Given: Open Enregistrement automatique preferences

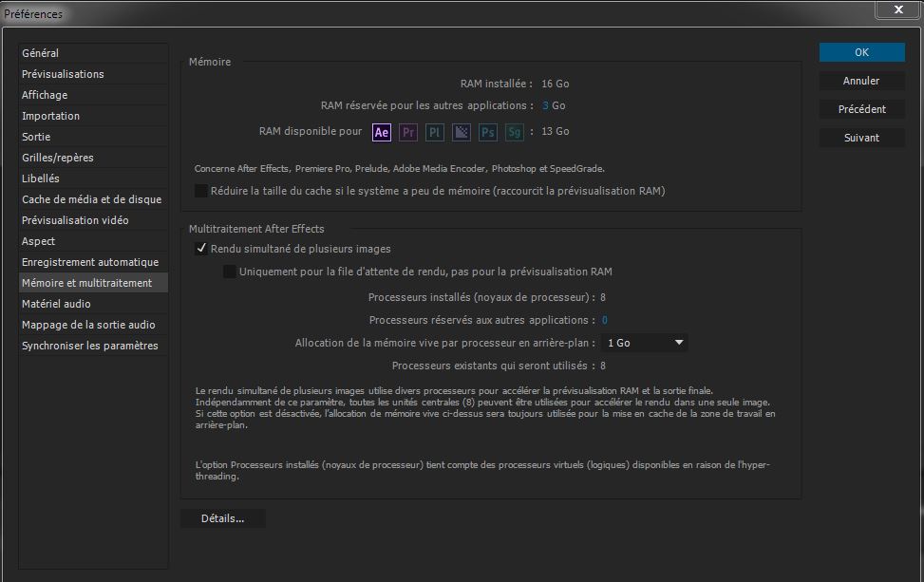Looking at the screenshot, I should click(x=93, y=262).
